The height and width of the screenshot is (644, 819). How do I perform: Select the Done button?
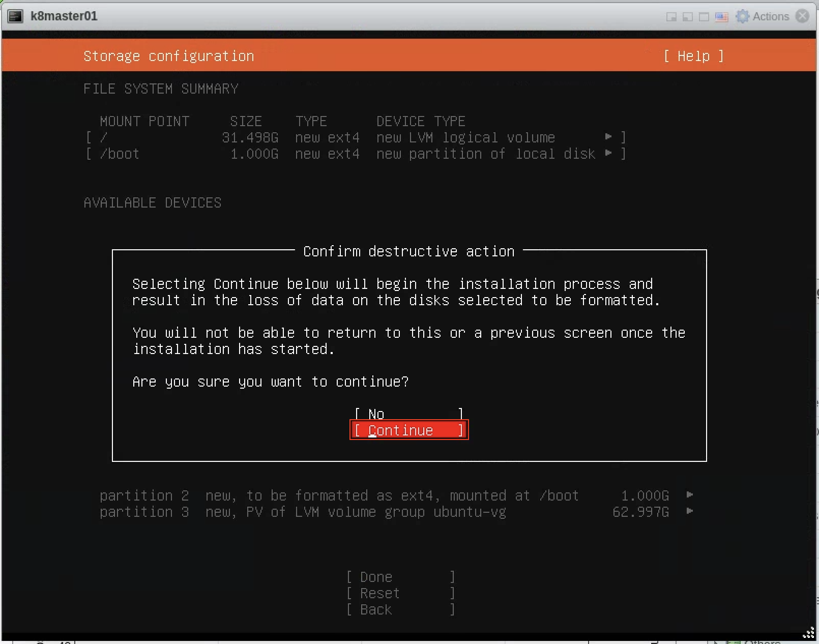(400, 577)
